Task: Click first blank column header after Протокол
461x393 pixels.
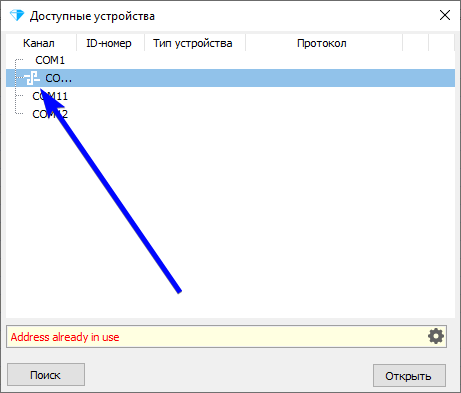Action: click(x=415, y=43)
